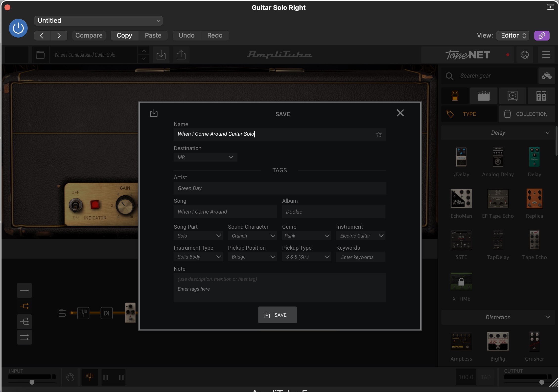Screen dimensions: 559x392
Task: Click the Song field
Action: 225,212
